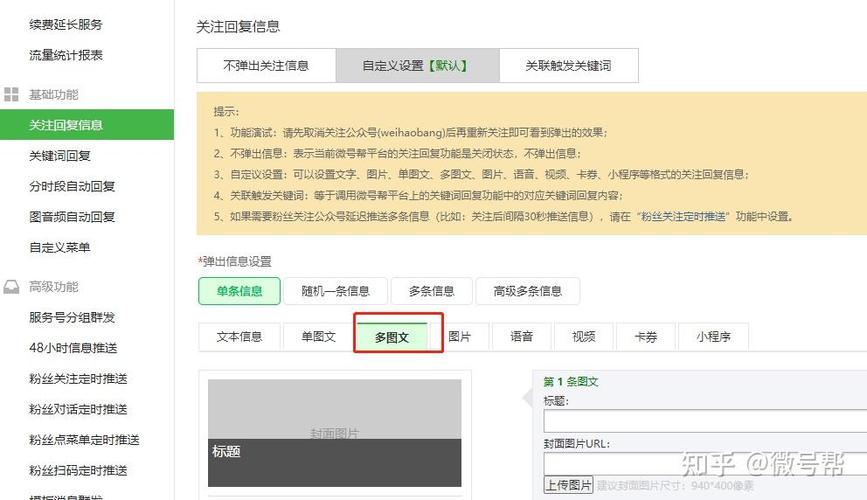Open 关键词回复 sidebar item
The height and width of the screenshot is (500, 867).
click(60, 155)
